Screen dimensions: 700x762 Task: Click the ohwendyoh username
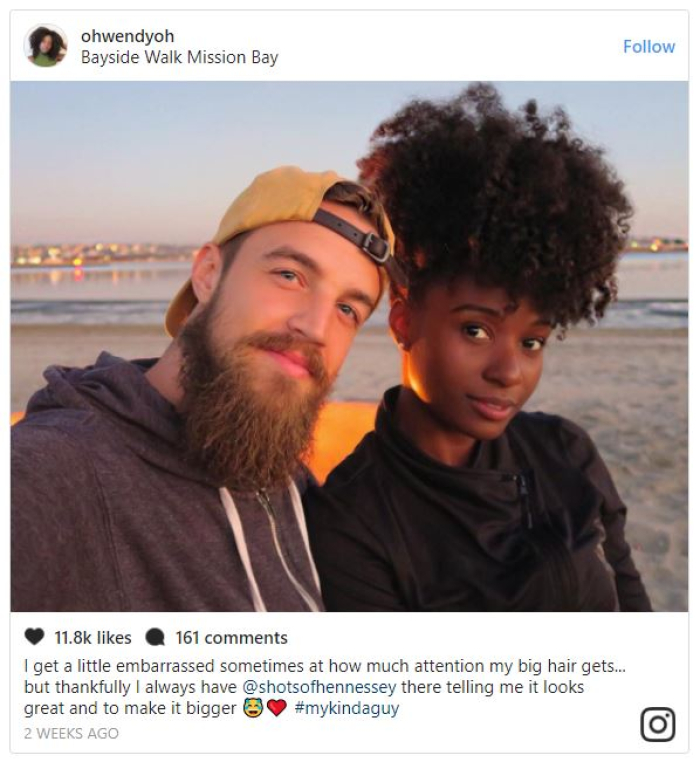127,36
